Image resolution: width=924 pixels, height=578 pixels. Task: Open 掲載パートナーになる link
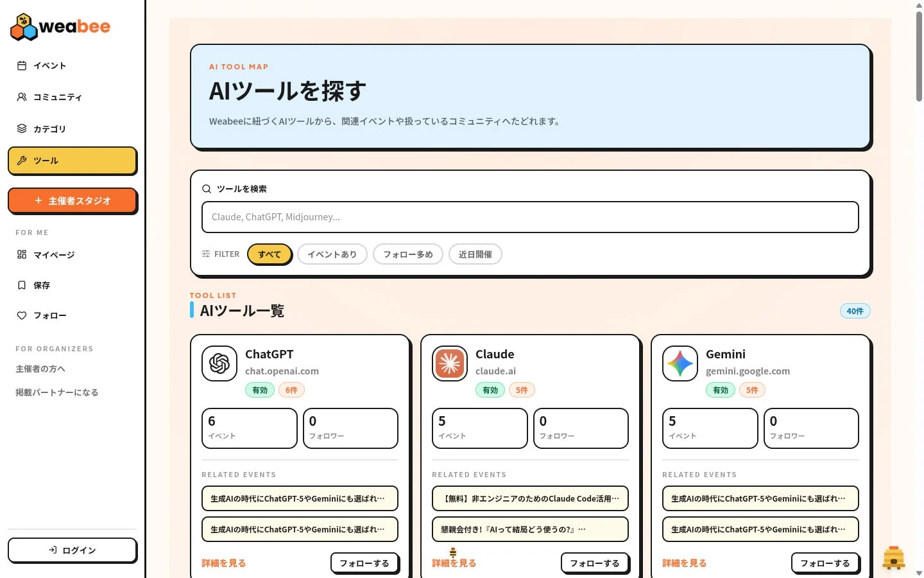57,392
